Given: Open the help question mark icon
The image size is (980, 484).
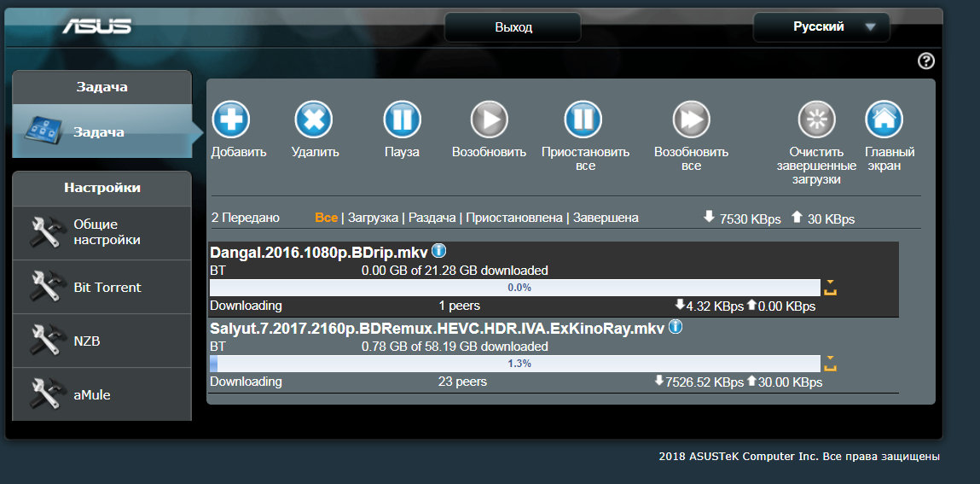Looking at the screenshot, I should 926,61.
